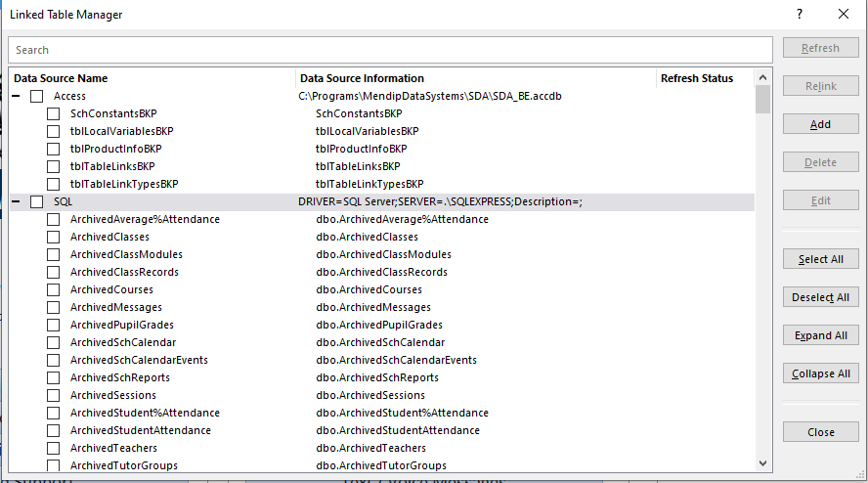Tick the ArchivedStudent%Attendance checkbox
The image size is (868, 483).
(x=53, y=413)
